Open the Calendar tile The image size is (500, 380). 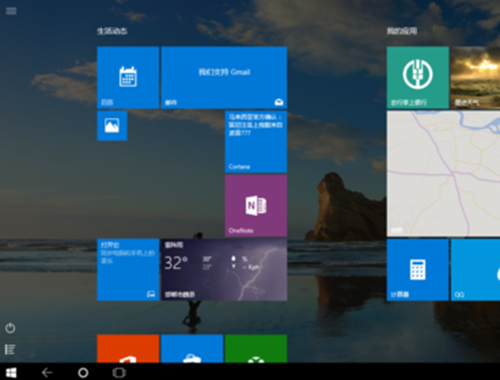[x=128, y=77]
